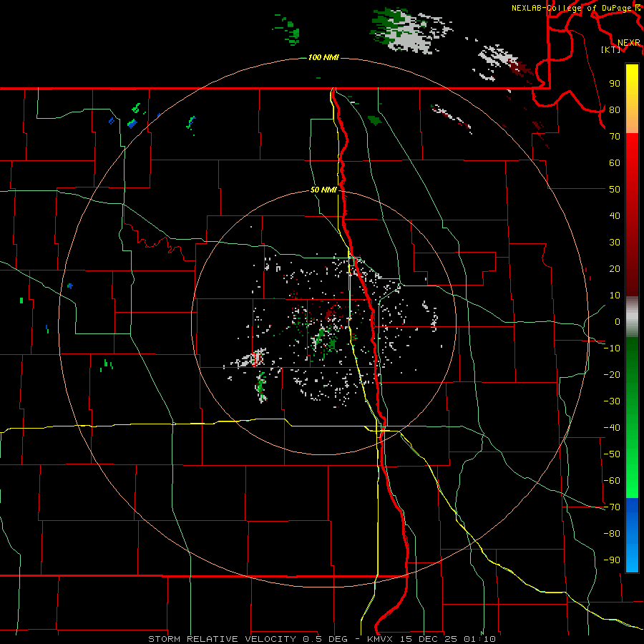Pick the 90 value on velocity scale

[x=615, y=84]
